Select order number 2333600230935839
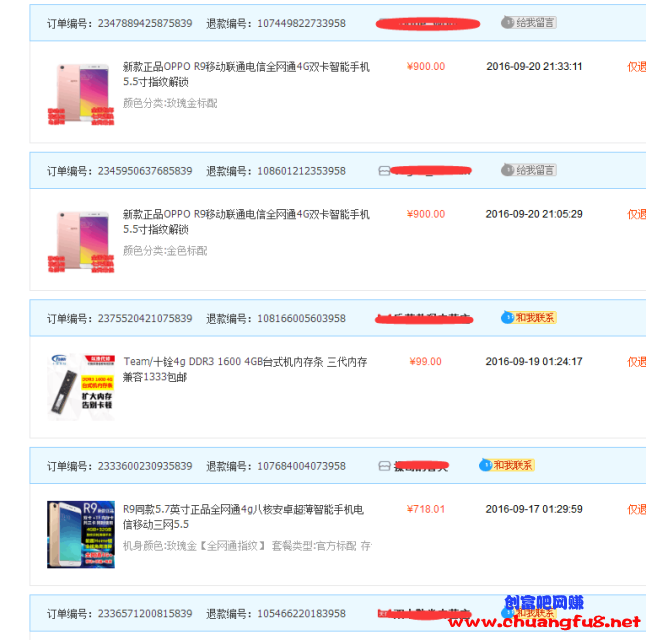Image resolution: width=646 pixels, height=640 pixels. point(145,466)
